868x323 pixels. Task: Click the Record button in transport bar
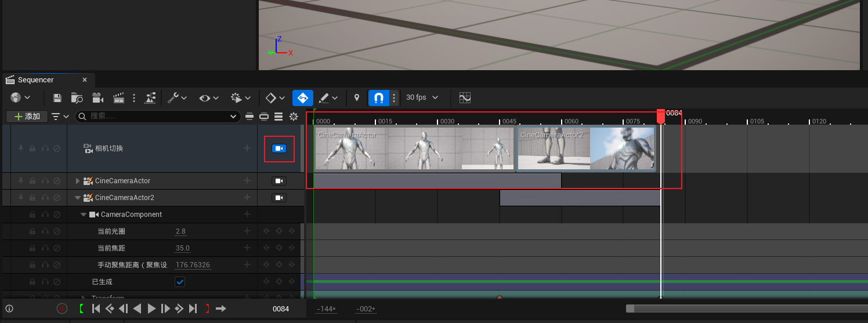[x=62, y=309]
